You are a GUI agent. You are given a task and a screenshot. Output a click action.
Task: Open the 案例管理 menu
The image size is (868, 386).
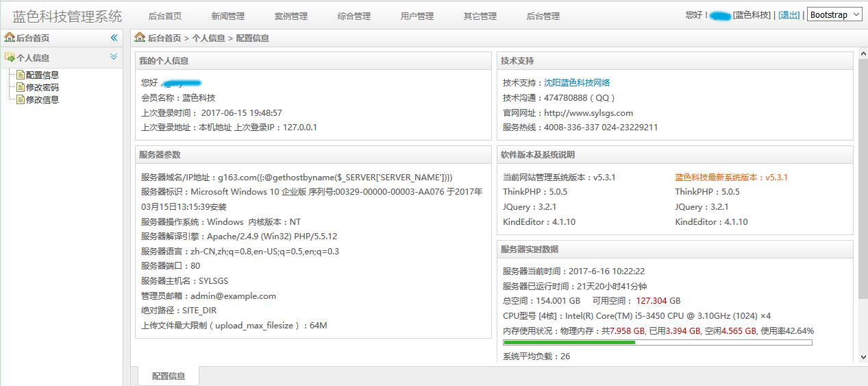point(290,16)
